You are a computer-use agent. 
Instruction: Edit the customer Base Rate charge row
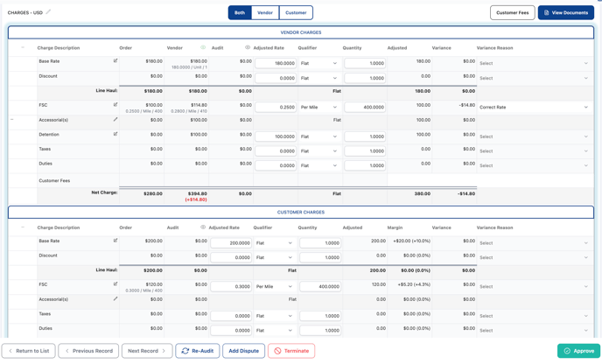click(x=115, y=241)
